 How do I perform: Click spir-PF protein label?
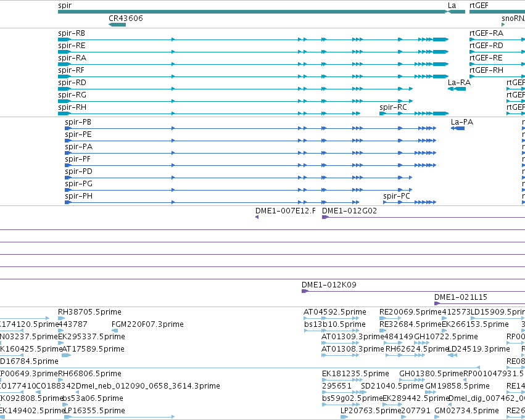(78, 160)
